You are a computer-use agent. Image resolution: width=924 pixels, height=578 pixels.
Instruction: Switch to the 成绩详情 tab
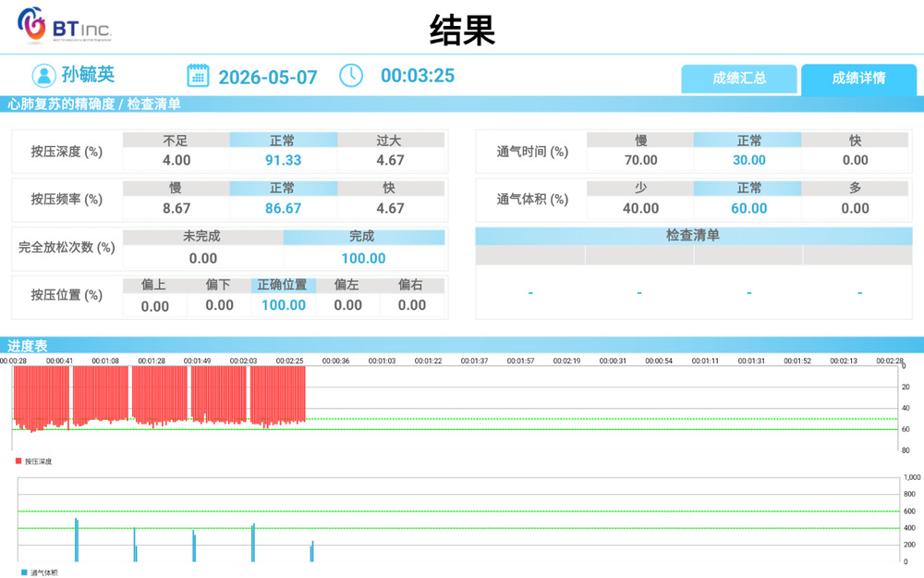pyautogui.click(x=858, y=79)
